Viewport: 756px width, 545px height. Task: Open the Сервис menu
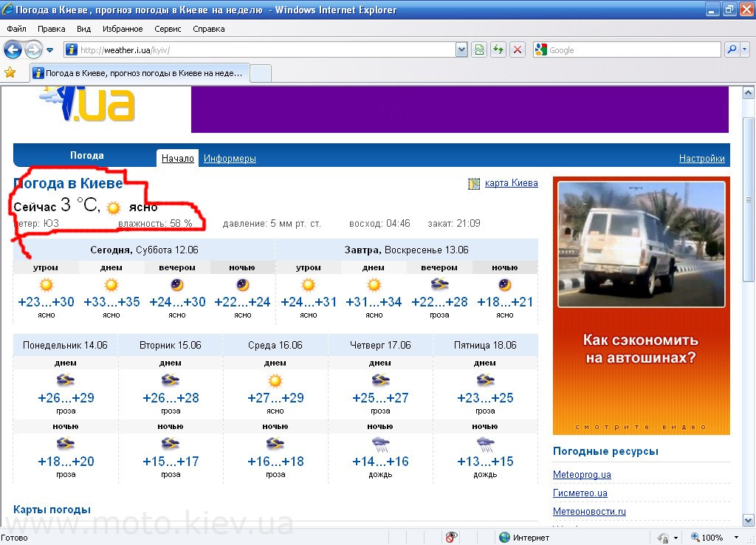point(168,29)
